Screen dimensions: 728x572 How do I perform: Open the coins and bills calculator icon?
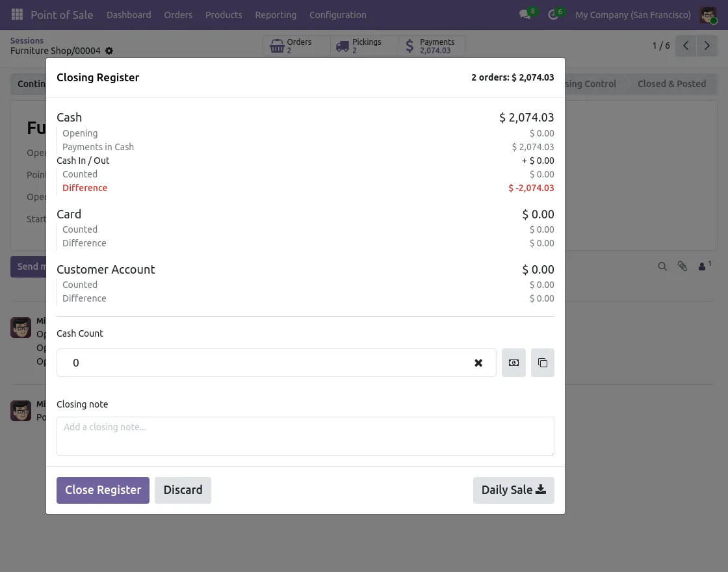point(513,363)
